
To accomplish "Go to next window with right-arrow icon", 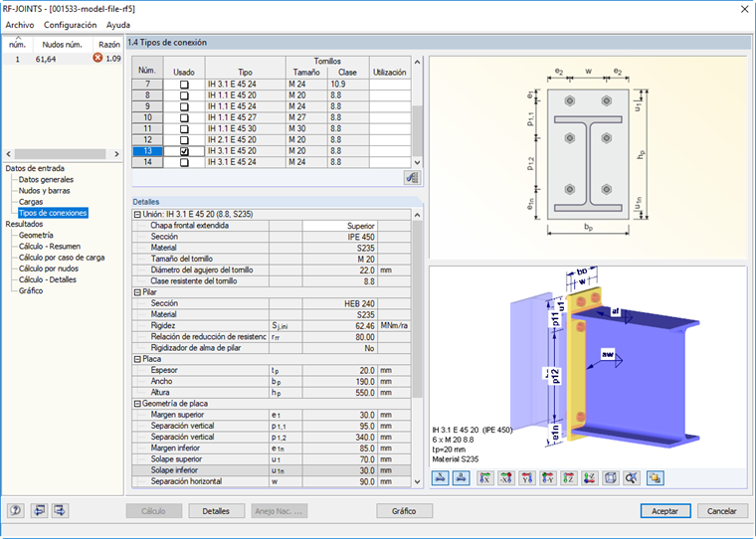I will pyautogui.click(x=60, y=510).
